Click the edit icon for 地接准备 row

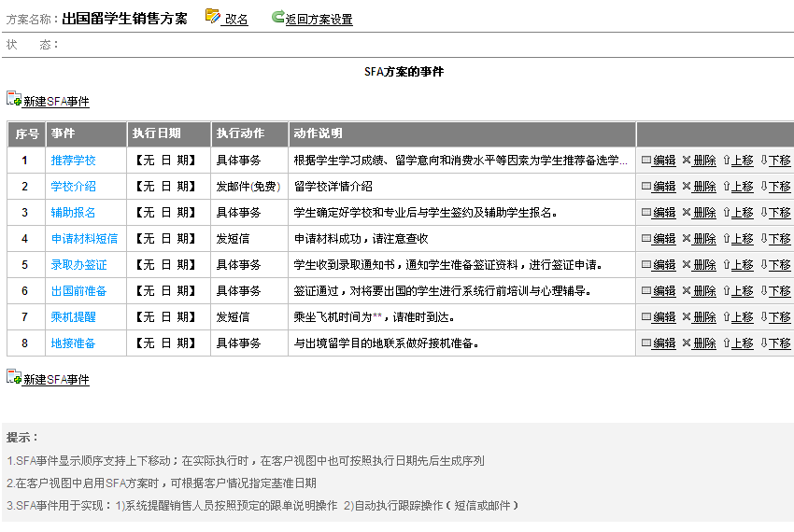click(645, 343)
